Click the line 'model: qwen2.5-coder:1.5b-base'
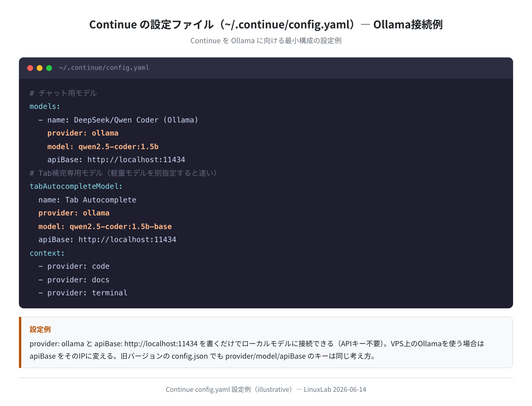Viewport: 532px width, 406px height. tap(105, 226)
